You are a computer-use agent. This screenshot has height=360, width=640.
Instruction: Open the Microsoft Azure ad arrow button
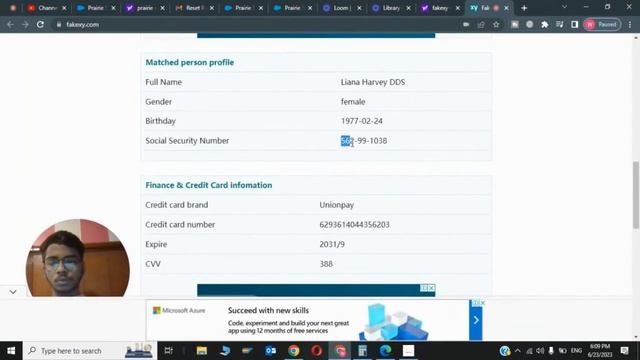476,320
